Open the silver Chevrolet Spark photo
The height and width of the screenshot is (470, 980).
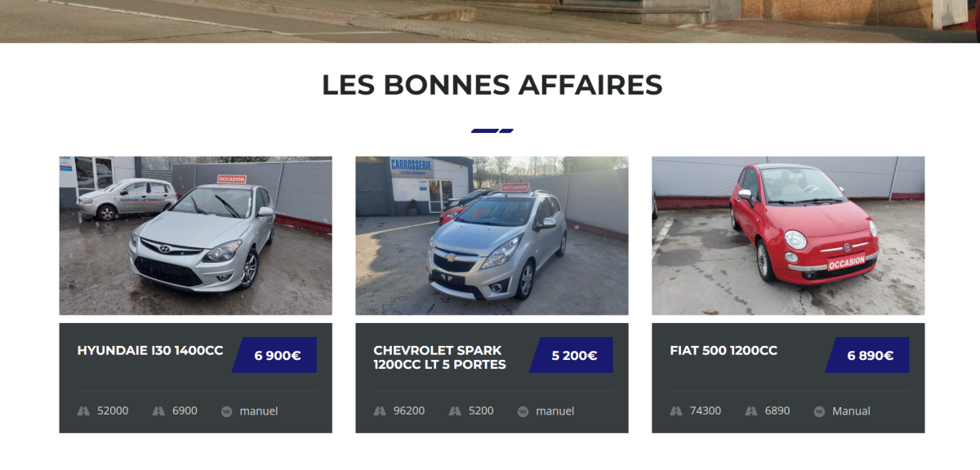pos(492,236)
